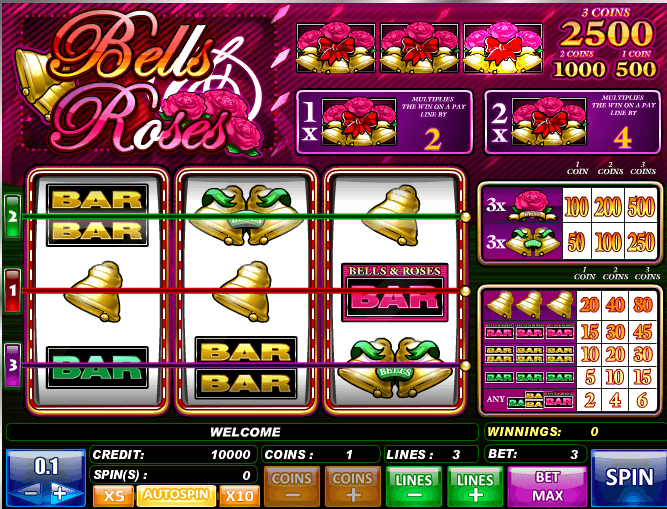Click the single gold bell on first reel
The image size is (667, 509).
95,292
